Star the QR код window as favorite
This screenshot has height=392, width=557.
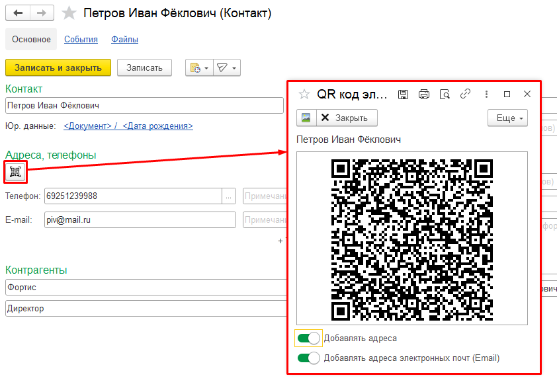[304, 94]
